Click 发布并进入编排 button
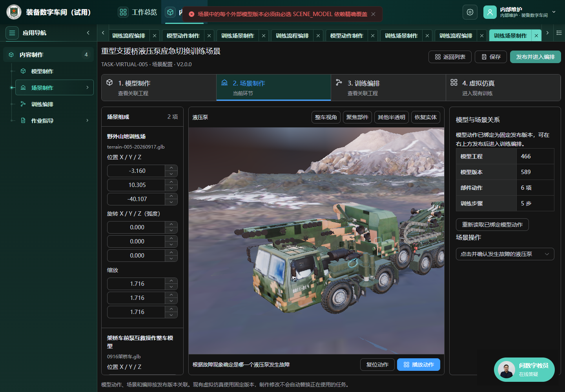This screenshot has width=565, height=392. [536, 57]
